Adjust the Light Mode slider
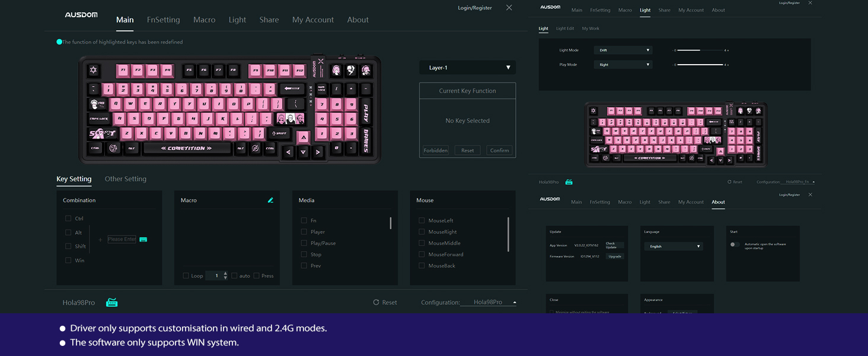Viewport: 868px width, 356px height. 700,50
